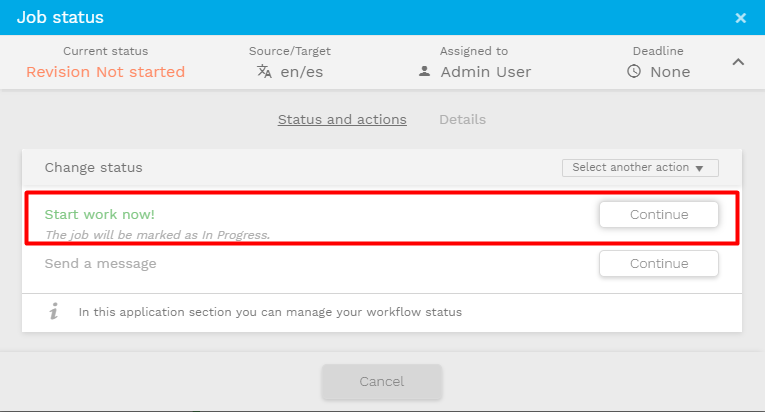
Task: Click the Cancel button
Action: pyautogui.click(x=381, y=381)
